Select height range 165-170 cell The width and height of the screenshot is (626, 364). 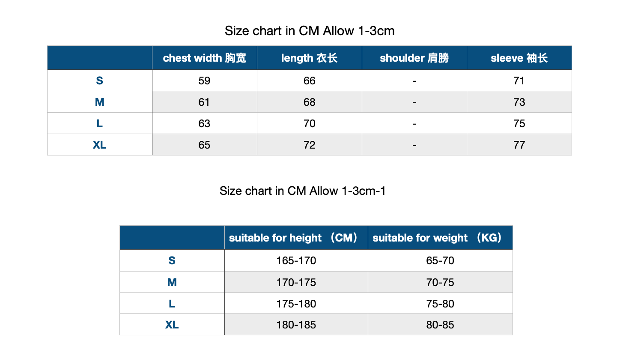[x=296, y=260]
